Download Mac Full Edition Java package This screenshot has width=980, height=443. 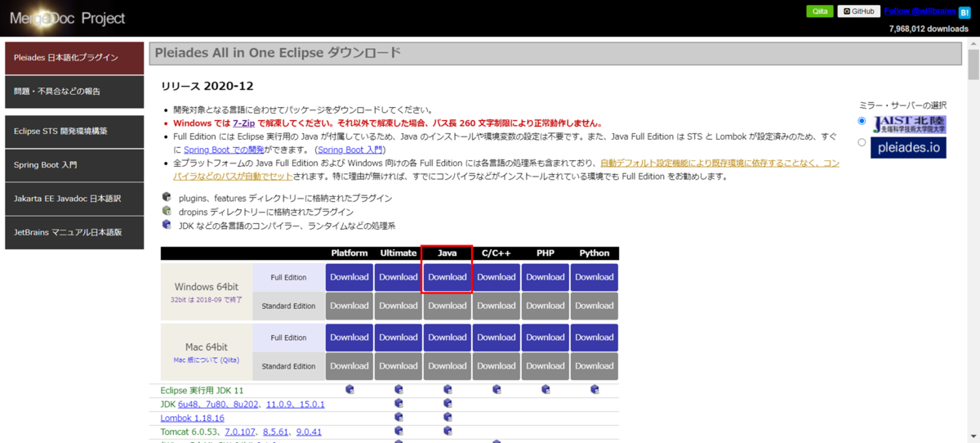(448, 338)
